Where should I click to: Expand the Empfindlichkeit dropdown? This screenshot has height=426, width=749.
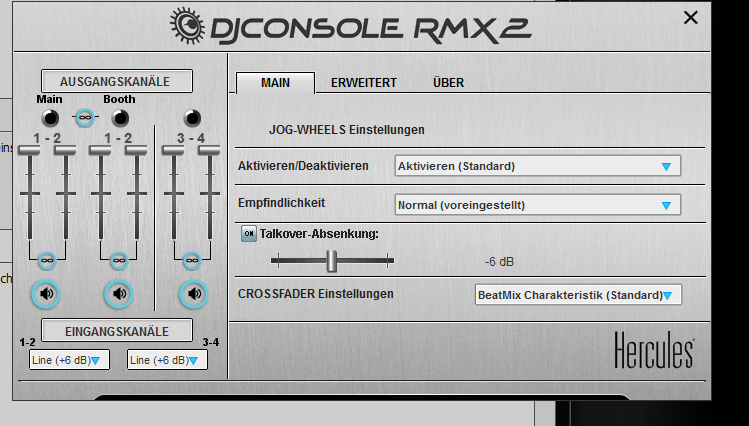537,205
